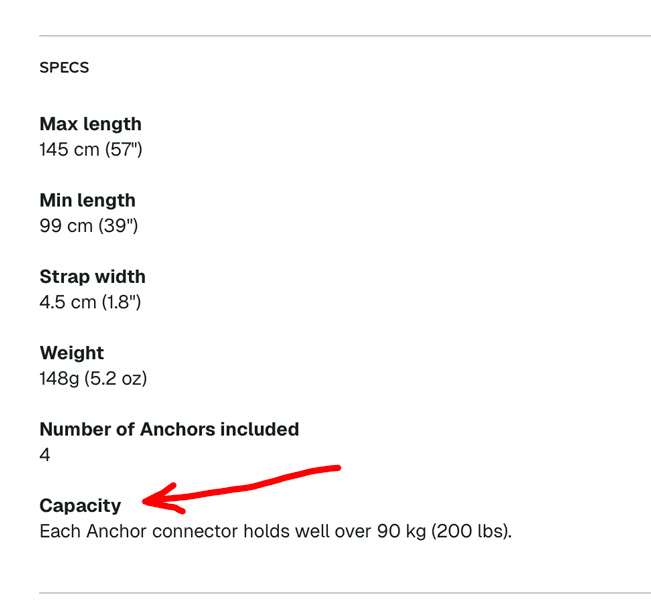Select the Min length label
Screen dimensions: 651x600
(87, 200)
